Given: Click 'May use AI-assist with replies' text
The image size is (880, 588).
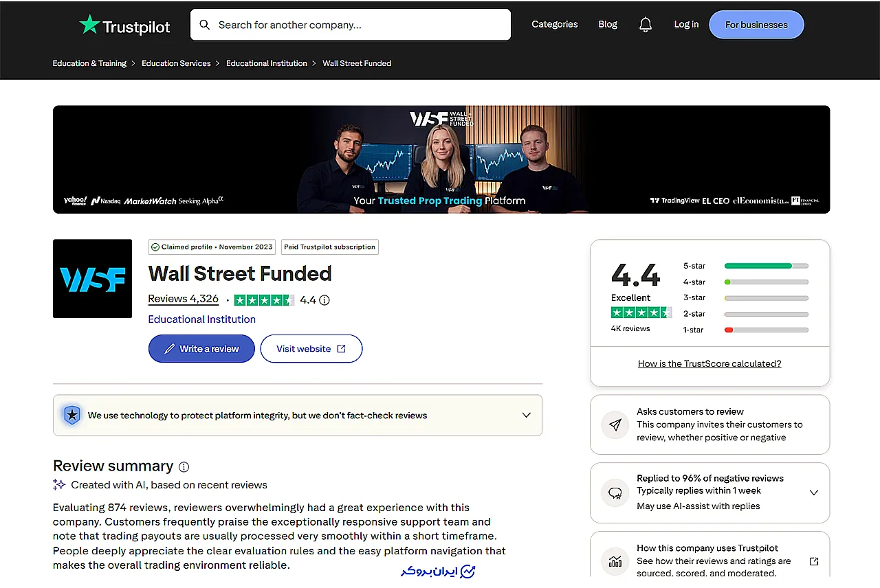Looking at the screenshot, I should (x=698, y=506).
